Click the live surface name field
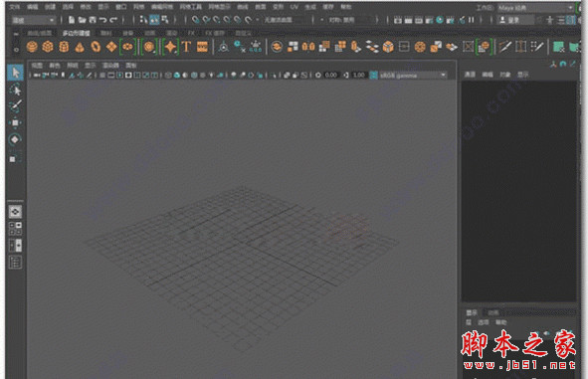The height and width of the screenshot is (379, 588). tap(288, 20)
